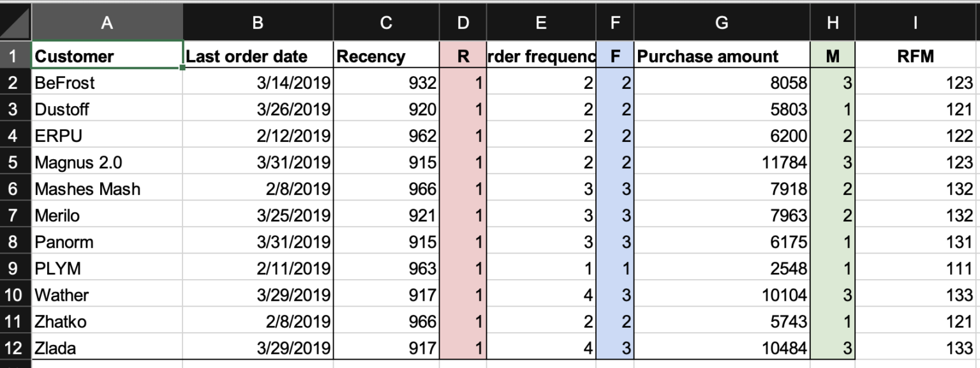Click the Recency header cell
This screenshot has width=980, height=368.
pyautogui.click(x=385, y=56)
